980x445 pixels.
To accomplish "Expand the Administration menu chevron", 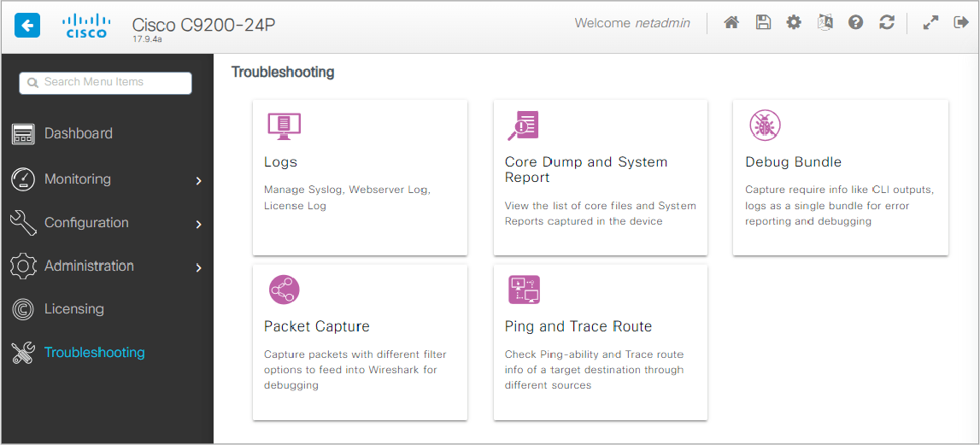I will point(199,267).
